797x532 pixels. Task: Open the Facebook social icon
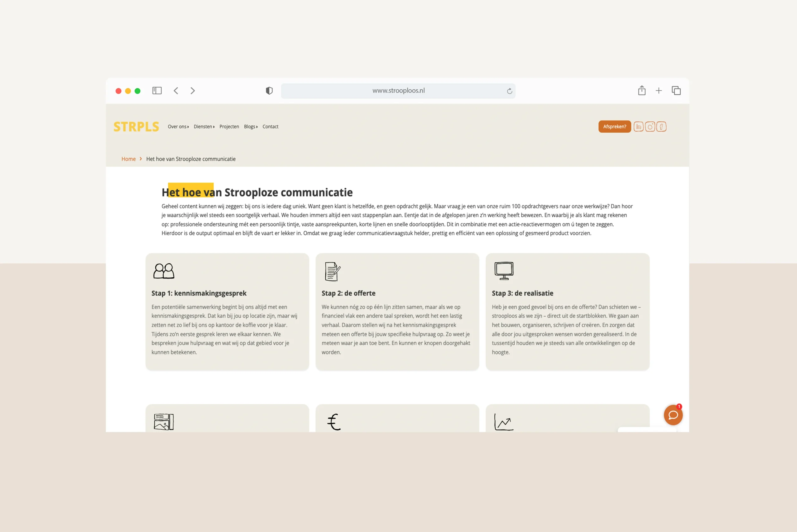pyautogui.click(x=661, y=127)
